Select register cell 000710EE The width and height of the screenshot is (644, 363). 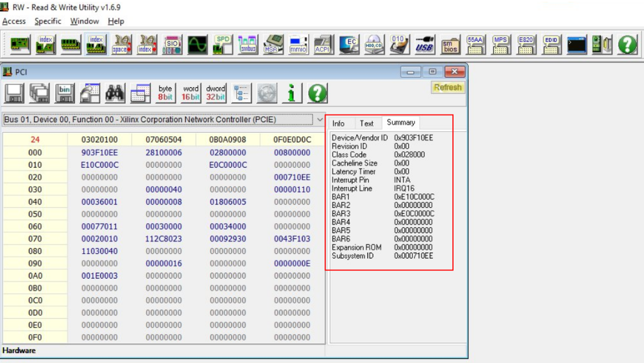pyautogui.click(x=292, y=177)
